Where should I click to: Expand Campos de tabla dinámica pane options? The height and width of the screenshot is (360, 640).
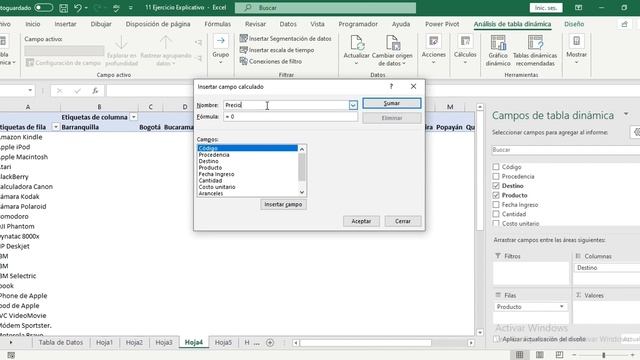[x=626, y=114]
